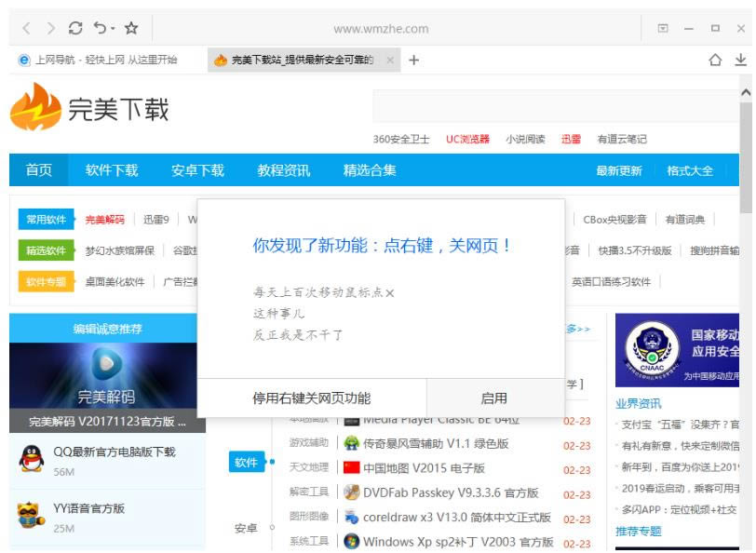Click 启用 button in the dialog
This screenshot has width=756, height=553.
[495, 398]
